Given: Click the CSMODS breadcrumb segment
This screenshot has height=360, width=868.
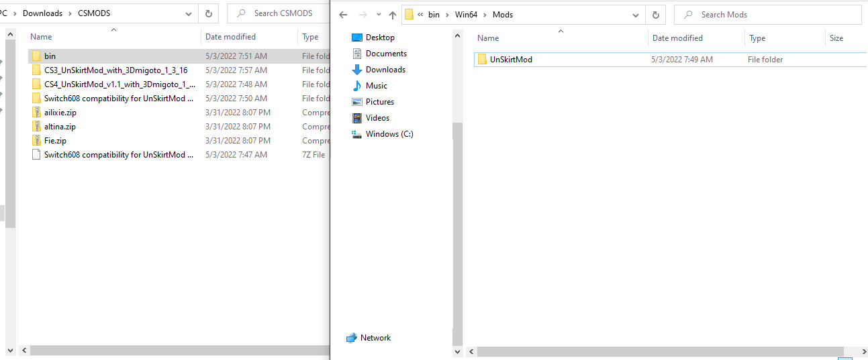Looking at the screenshot, I should pyautogui.click(x=94, y=13).
